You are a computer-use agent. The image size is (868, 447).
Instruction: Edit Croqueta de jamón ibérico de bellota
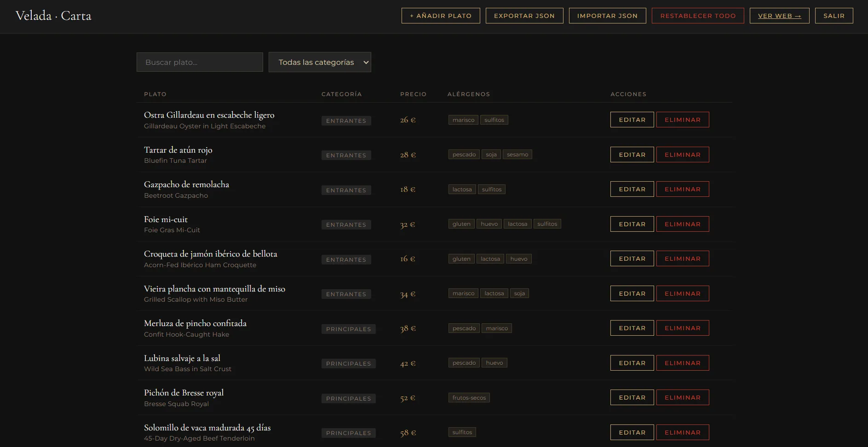tap(632, 258)
